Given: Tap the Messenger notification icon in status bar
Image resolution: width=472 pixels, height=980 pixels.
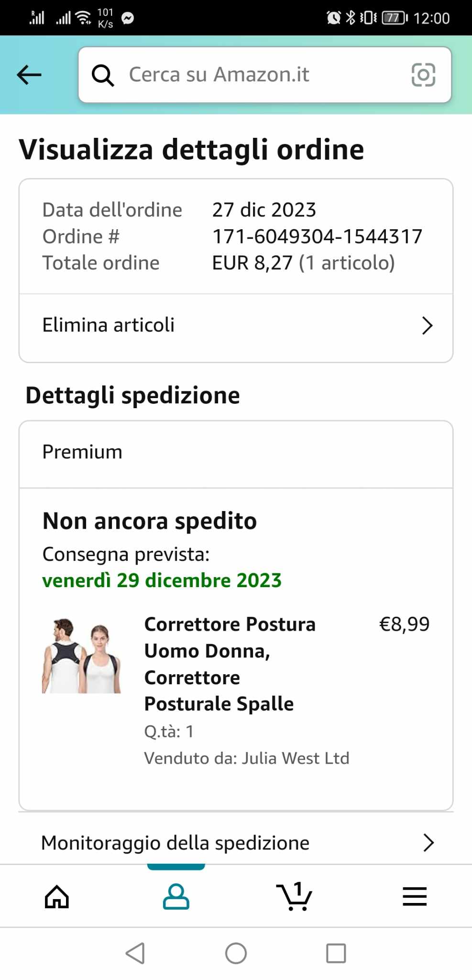Looking at the screenshot, I should (x=128, y=18).
